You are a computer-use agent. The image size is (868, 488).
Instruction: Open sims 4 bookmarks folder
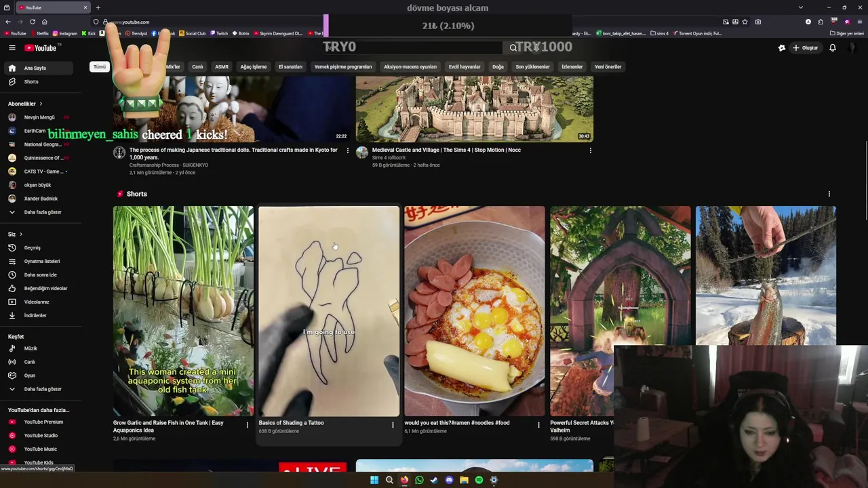click(x=659, y=33)
